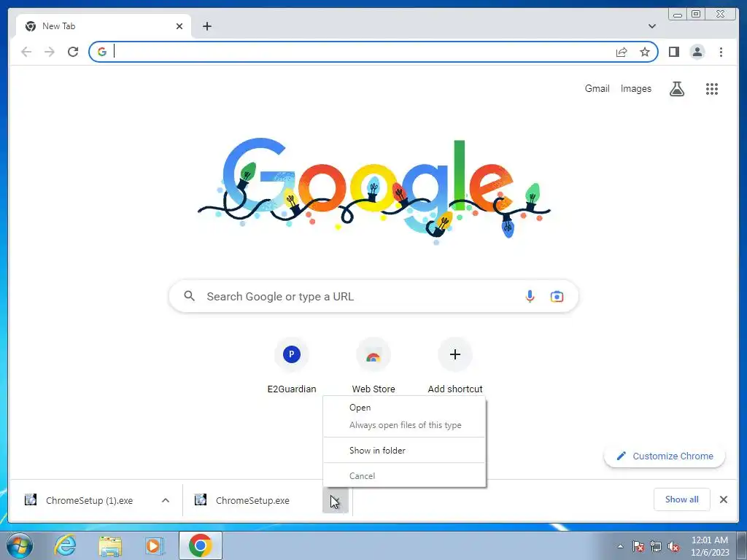Screen dimensions: 747x560
Task: Open the E2Guardian shortcut
Action: pyautogui.click(x=292, y=365)
